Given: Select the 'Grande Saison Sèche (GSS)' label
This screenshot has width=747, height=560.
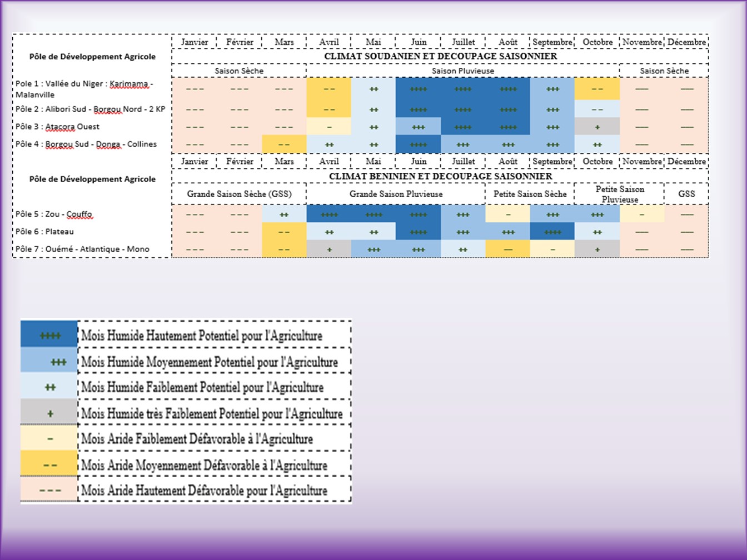Looking at the screenshot, I should [x=239, y=194].
